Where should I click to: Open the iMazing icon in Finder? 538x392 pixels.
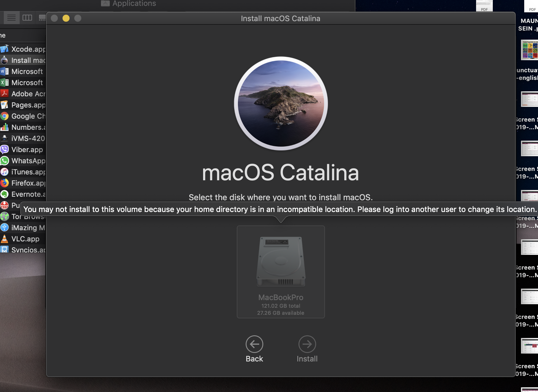[x=4, y=228]
